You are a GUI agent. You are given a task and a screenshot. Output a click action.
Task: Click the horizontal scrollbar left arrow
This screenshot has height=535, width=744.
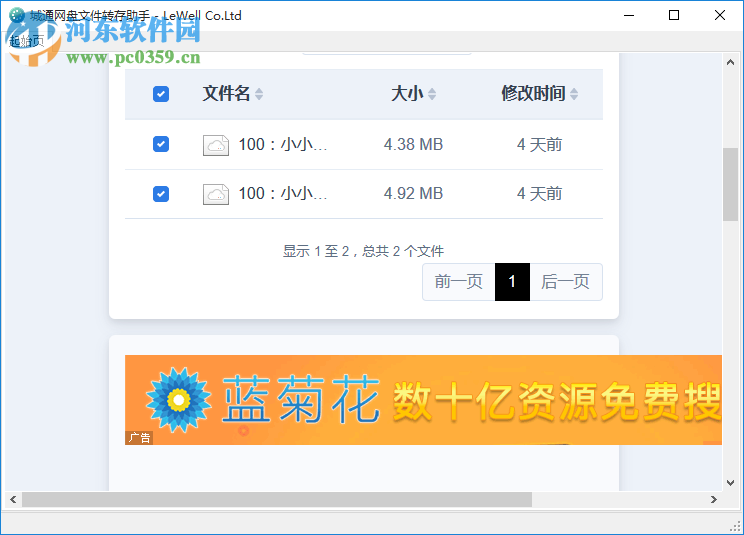(x=13, y=499)
